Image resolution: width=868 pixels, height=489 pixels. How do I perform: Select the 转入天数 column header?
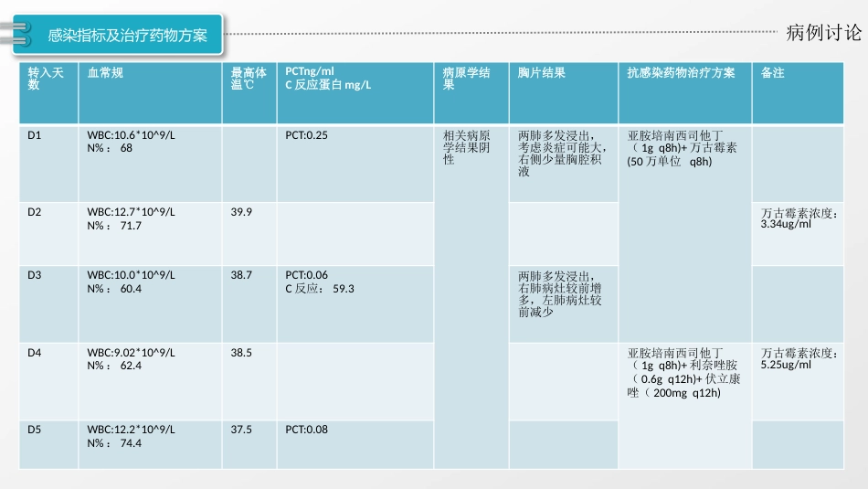click(x=48, y=93)
